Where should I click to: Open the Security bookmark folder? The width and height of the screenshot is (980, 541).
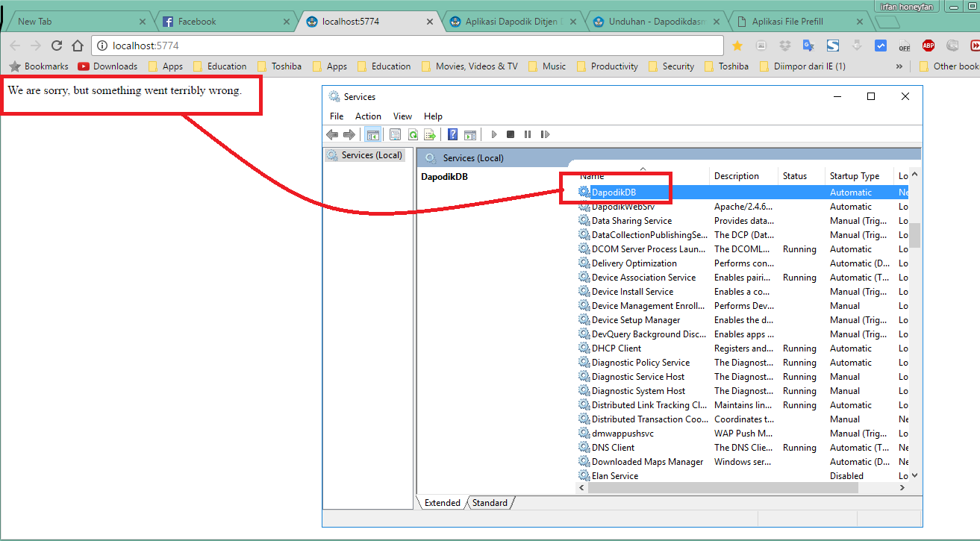(670, 66)
